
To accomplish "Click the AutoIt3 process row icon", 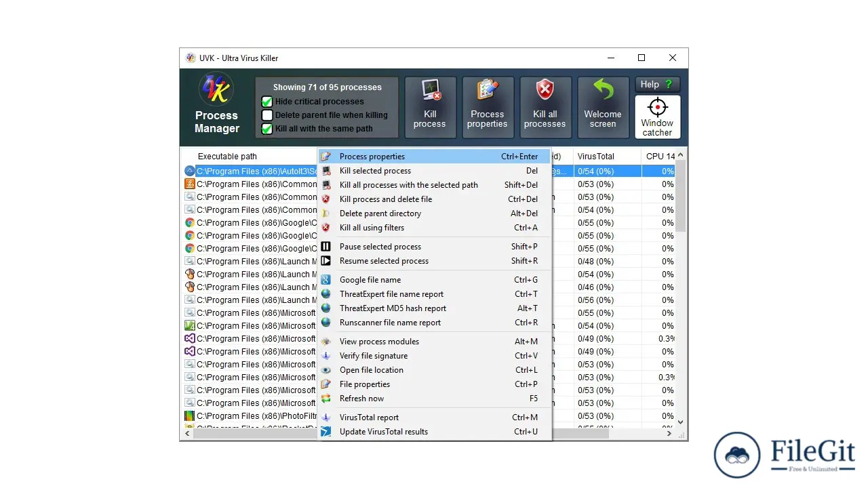I will tap(190, 171).
